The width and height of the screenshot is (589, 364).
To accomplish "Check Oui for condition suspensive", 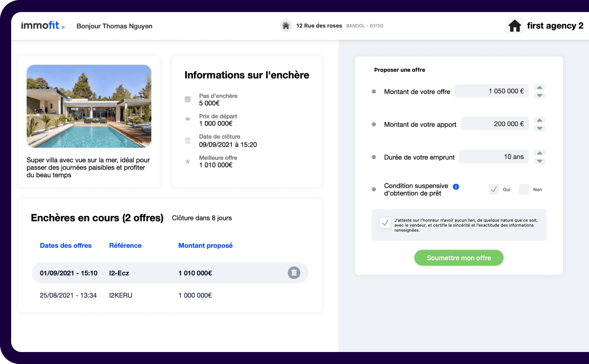I will coord(494,189).
